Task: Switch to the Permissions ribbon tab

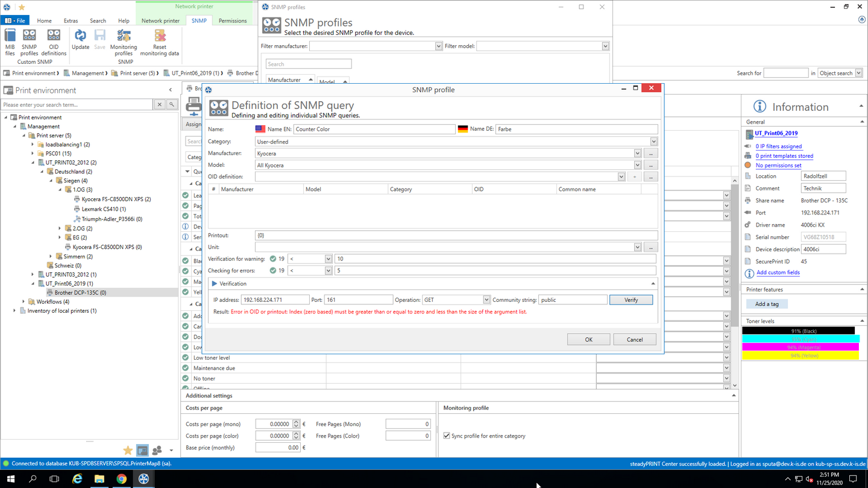Action: point(233,20)
